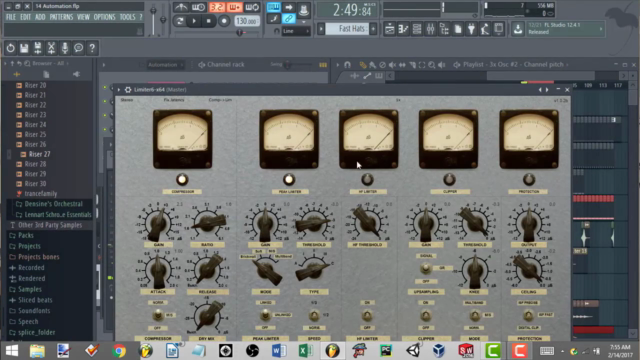This screenshot has width=640, height=360.
Task: Open the Other 3rd Party Samples entry
Action: 49,225
